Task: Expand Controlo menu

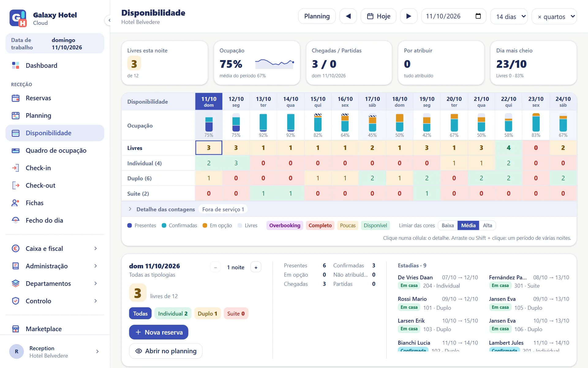Action: coord(55,301)
